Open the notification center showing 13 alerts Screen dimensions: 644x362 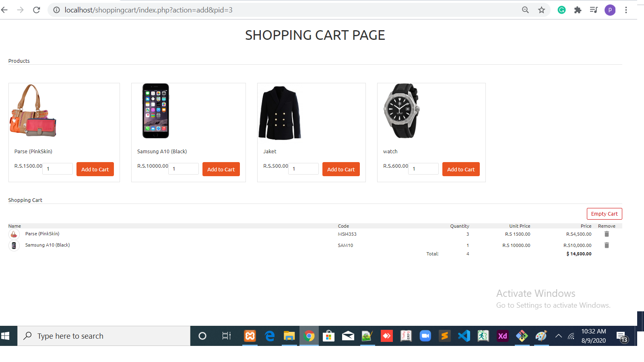[621, 335]
